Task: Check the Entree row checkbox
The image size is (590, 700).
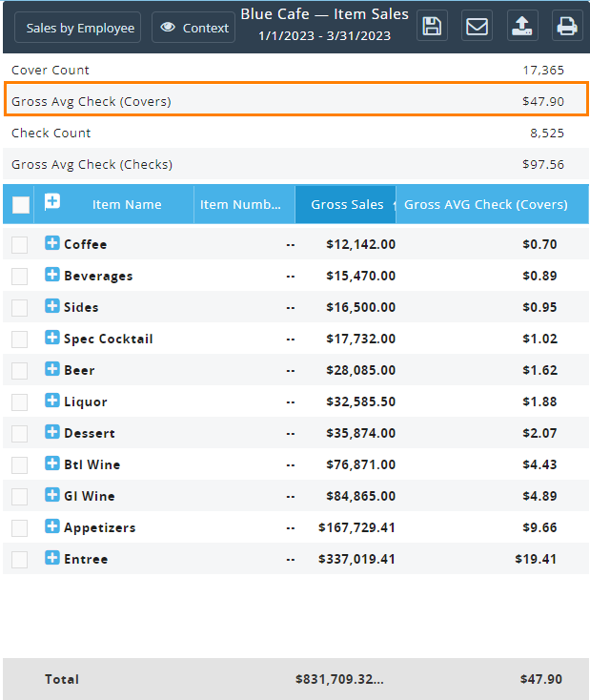Action: point(20,560)
